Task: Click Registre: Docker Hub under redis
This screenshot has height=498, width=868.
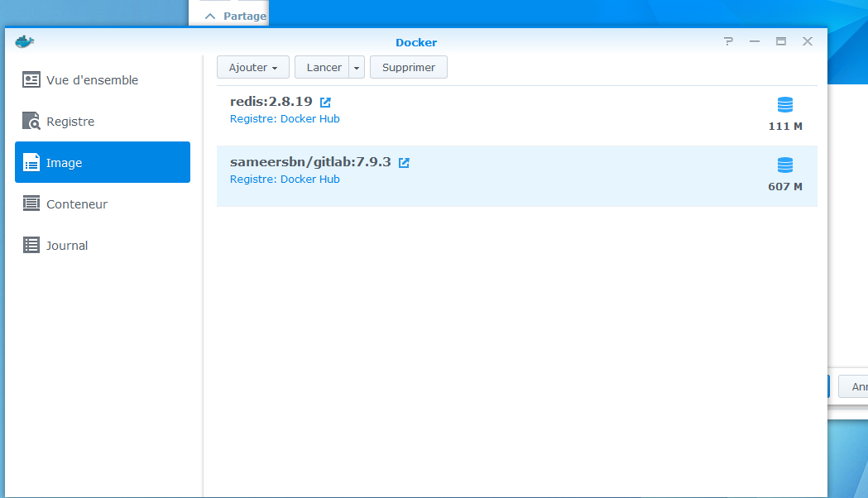Action: point(285,118)
